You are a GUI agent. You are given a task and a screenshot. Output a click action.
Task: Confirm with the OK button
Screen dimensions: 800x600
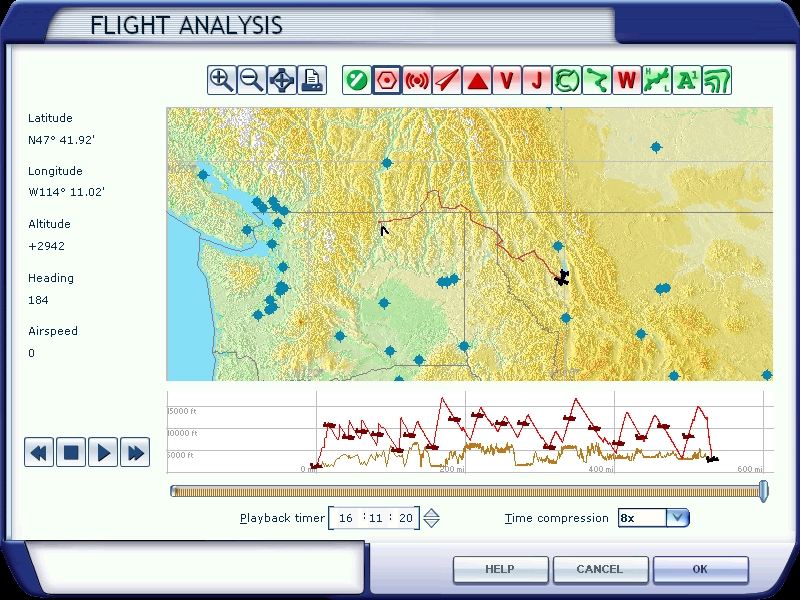(700, 569)
